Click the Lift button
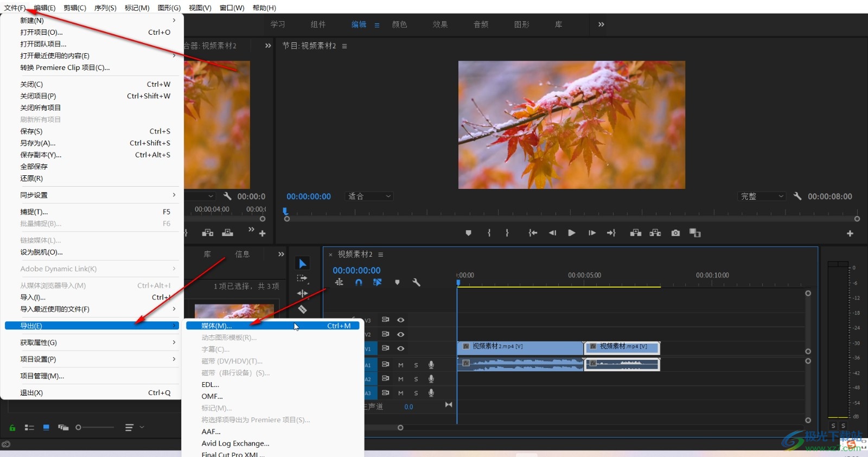868x457 pixels. [x=636, y=233]
